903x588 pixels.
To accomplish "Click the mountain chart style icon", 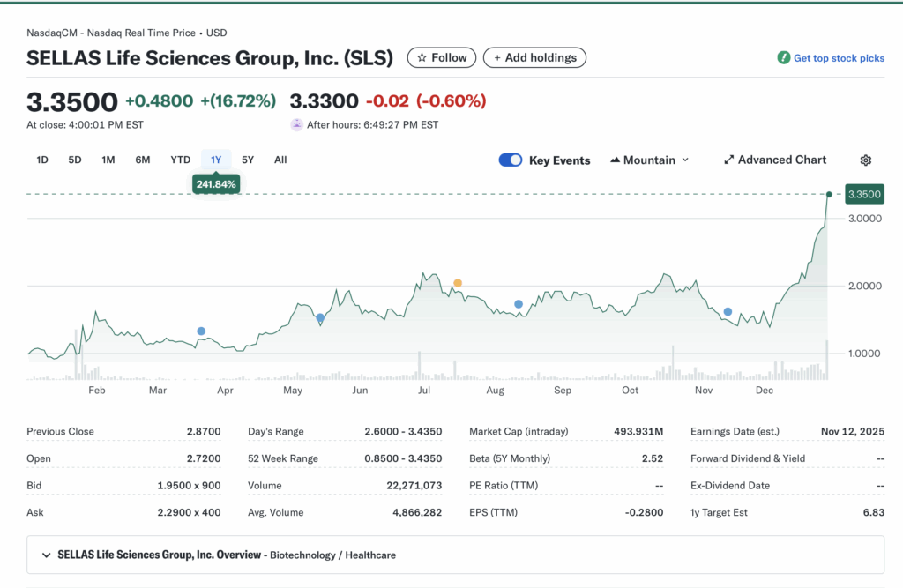I will 616,160.
